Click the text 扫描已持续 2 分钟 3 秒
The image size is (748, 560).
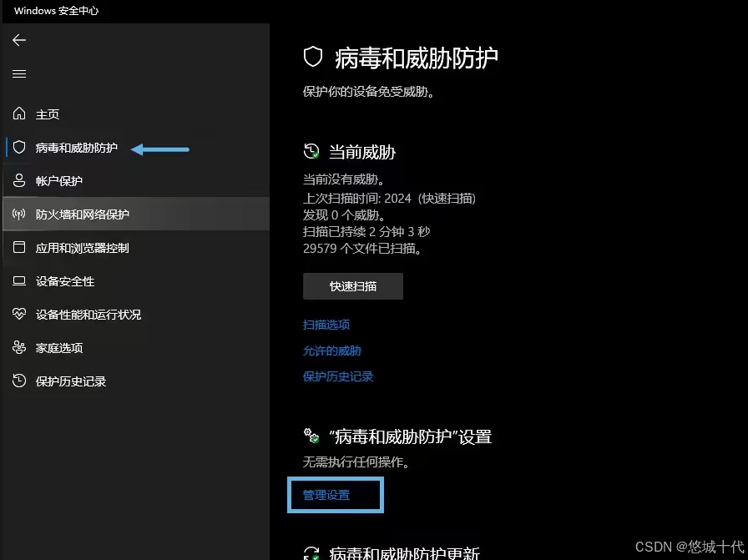tap(366, 232)
